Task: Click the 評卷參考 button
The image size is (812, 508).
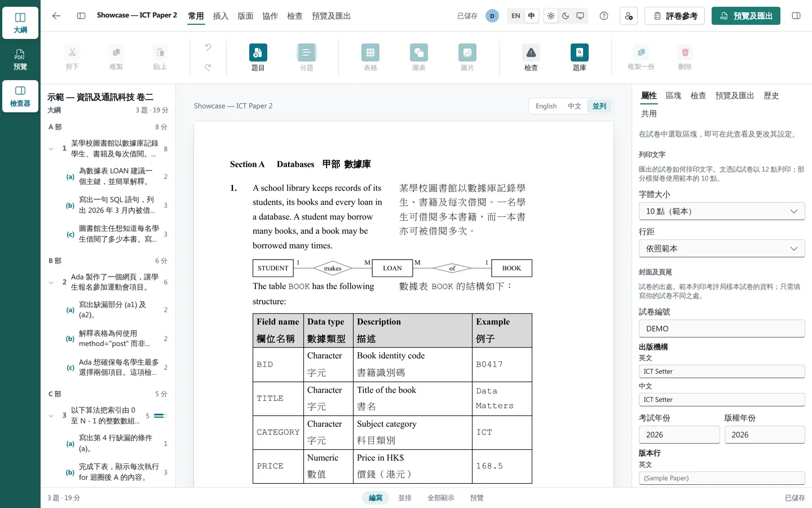Action: (676, 16)
